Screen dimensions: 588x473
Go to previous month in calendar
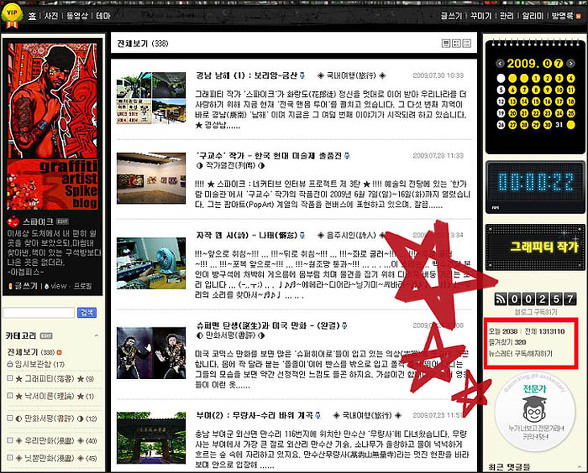pos(500,63)
